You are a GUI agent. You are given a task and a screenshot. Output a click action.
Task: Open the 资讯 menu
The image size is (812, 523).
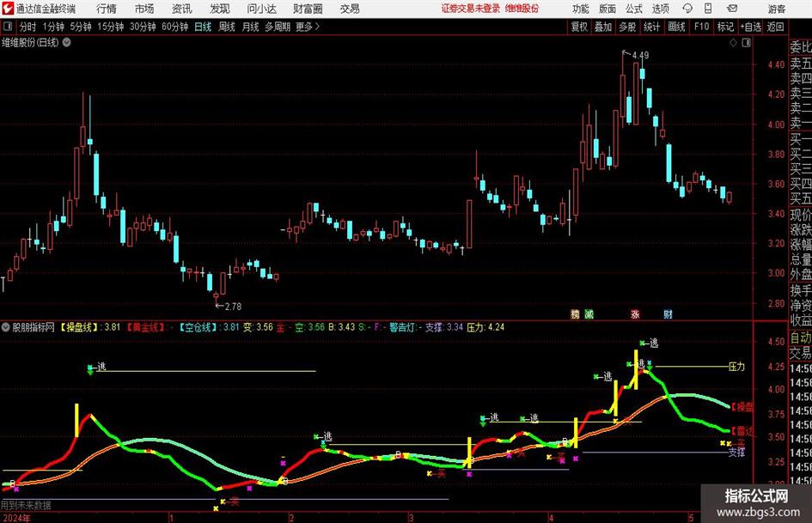point(182,9)
